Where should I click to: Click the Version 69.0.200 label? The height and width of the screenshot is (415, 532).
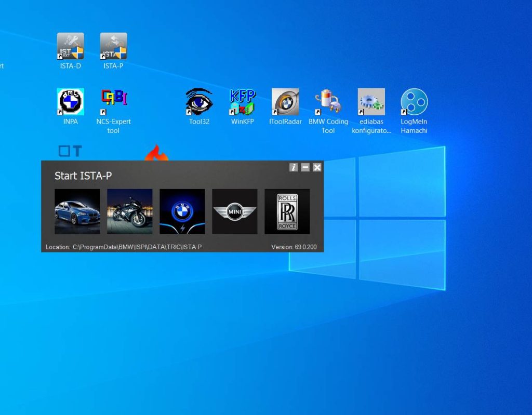tap(294, 247)
